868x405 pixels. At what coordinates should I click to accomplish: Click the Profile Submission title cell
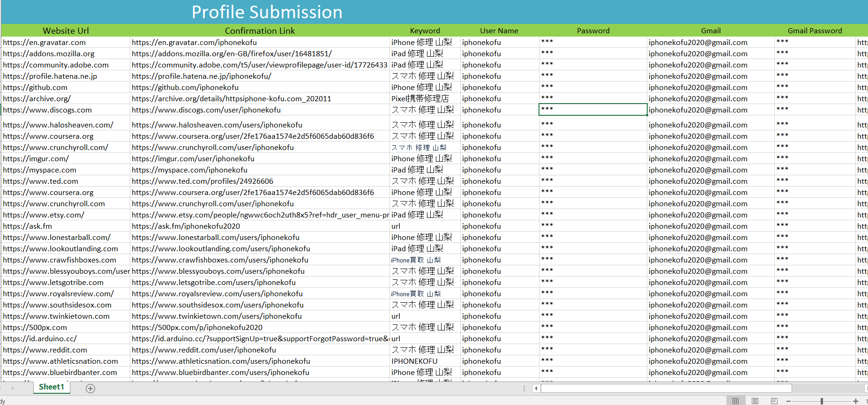click(x=267, y=12)
